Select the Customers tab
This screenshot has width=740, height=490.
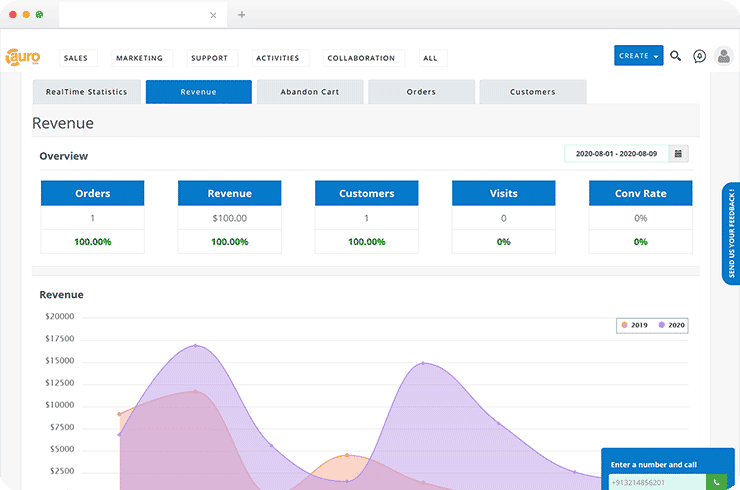532,92
